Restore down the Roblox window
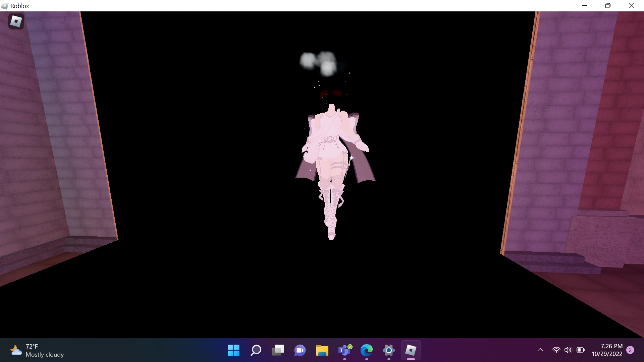Image resolution: width=644 pixels, height=362 pixels. [608, 6]
